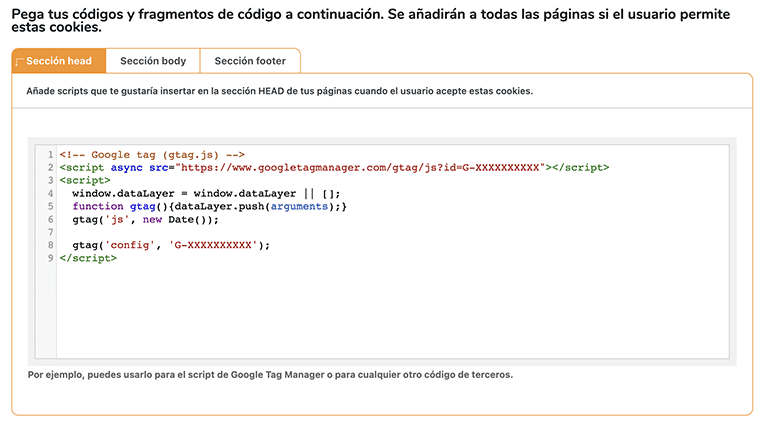
Task: Open the Sección footer tab
Action: tap(250, 61)
